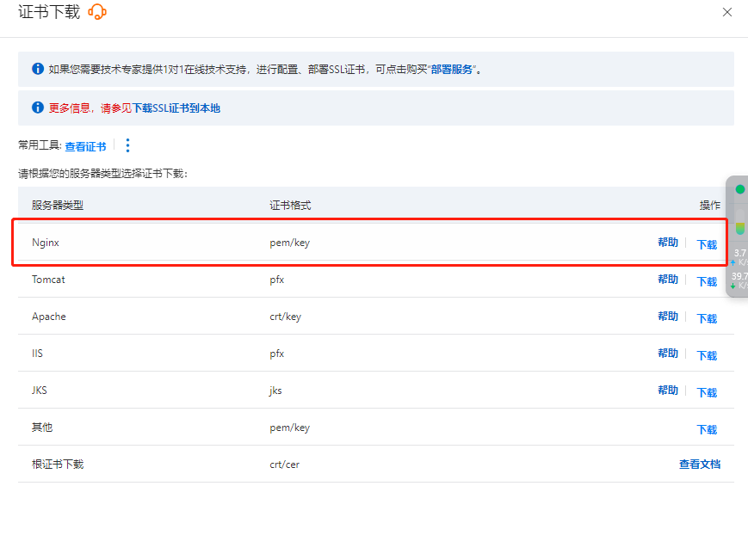
Task: Click the info icon in the 部署服务 banner
Action: coord(38,69)
